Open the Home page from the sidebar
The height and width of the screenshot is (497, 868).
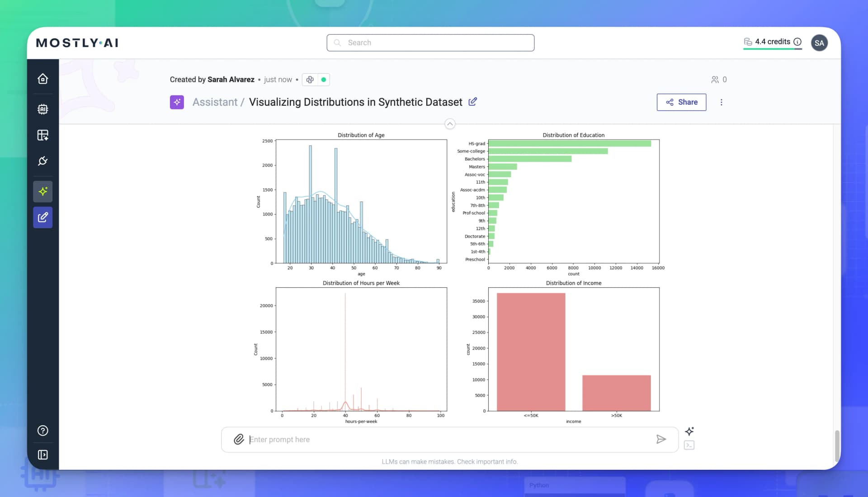tap(42, 78)
